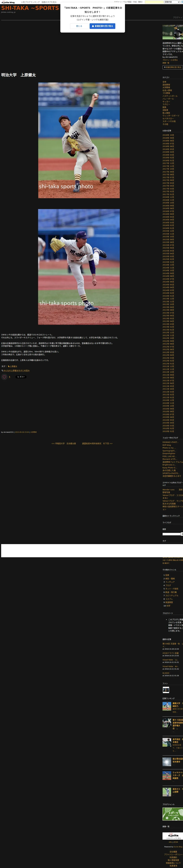This screenshot has height=868, width=183.
Task: Click the ATOM feed link in footer
Action: tap(176, 842)
